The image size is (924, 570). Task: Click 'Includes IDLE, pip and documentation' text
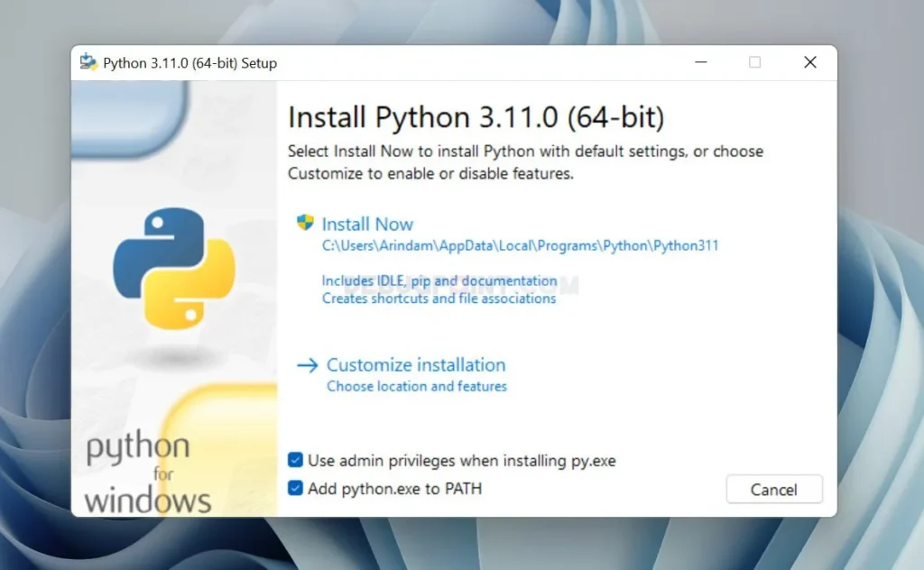(439, 280)
